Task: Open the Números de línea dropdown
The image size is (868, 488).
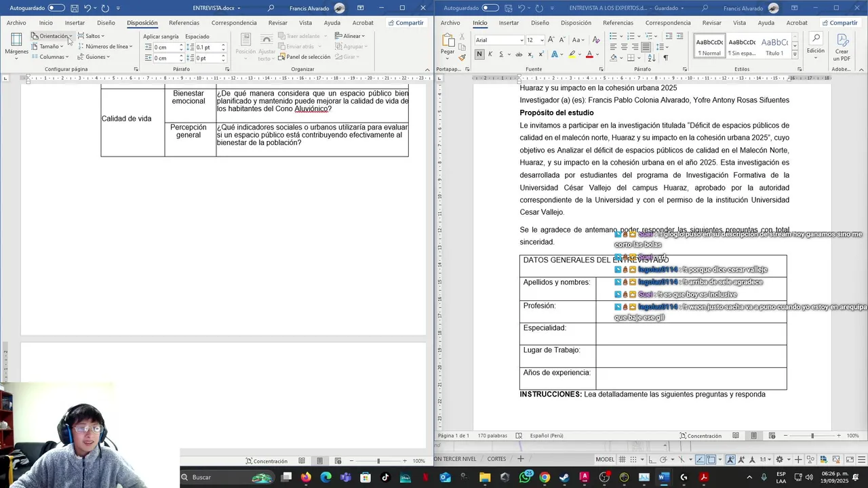Action: click(105, 47)
